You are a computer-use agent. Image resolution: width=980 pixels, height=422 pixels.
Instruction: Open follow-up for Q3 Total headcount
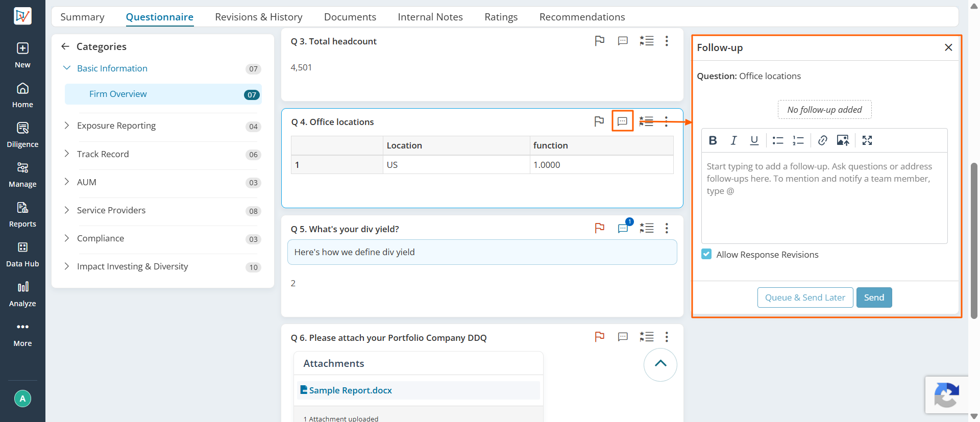[x=623, y=41]
